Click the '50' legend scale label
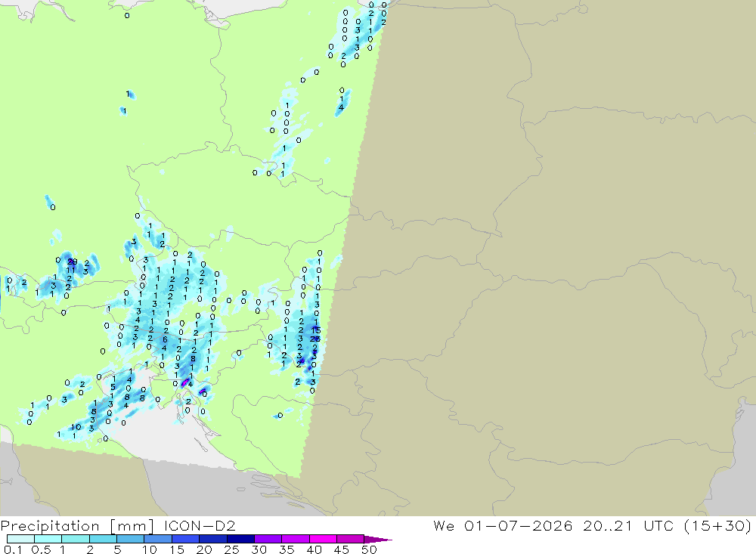 click(369, 549)
